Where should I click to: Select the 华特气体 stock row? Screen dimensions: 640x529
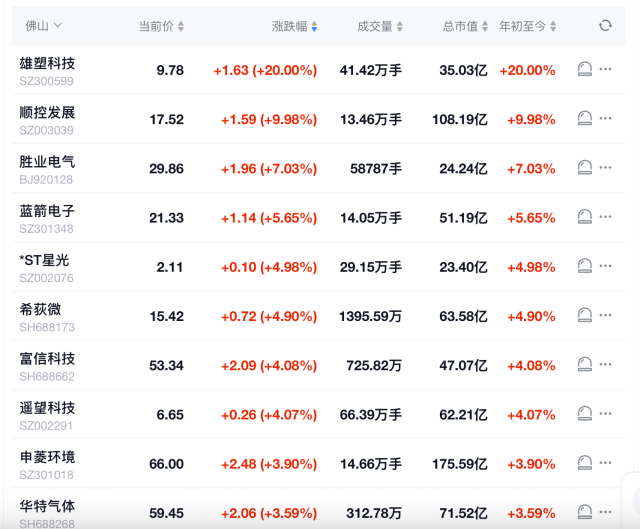click(47, 505)
